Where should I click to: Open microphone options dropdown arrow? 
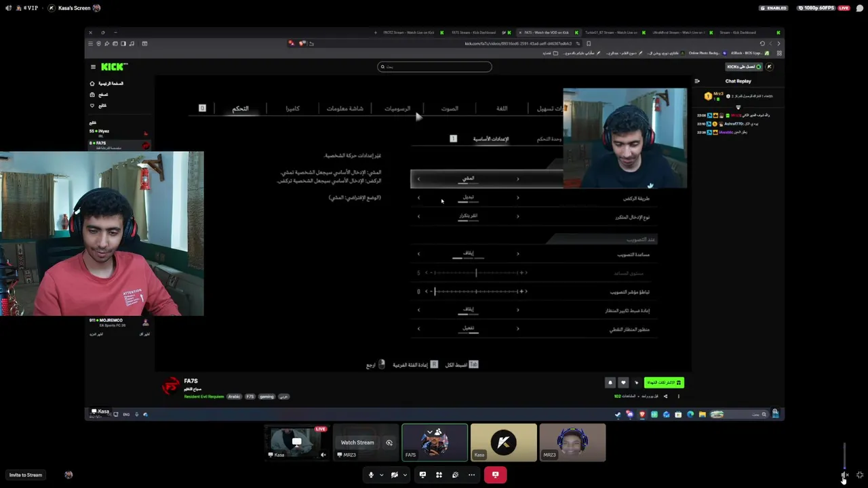point(381,475)
